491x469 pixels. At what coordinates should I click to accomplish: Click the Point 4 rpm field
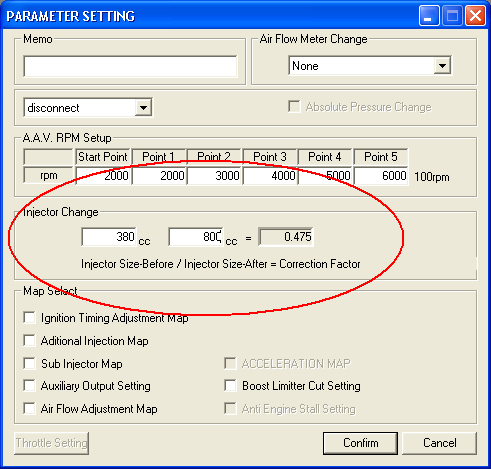point(325,175)
